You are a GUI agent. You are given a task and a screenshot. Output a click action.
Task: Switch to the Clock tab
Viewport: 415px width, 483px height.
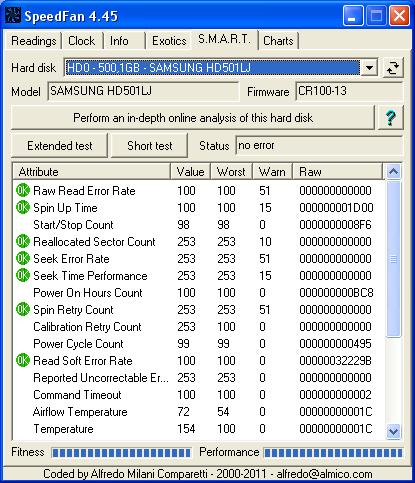[82, 41]
